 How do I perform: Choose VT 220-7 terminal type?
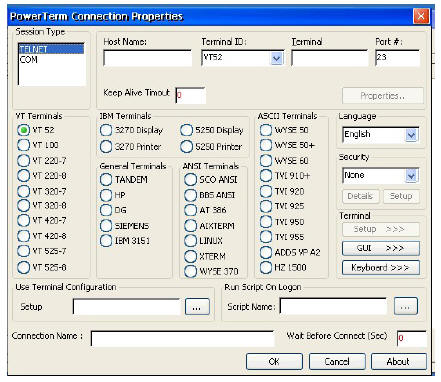[23, 160]
